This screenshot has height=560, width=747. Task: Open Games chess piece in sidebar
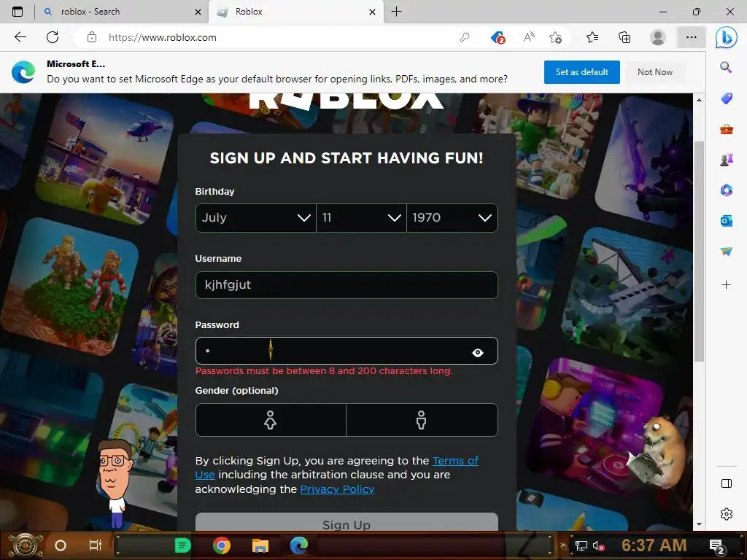[x=726, y=160]
